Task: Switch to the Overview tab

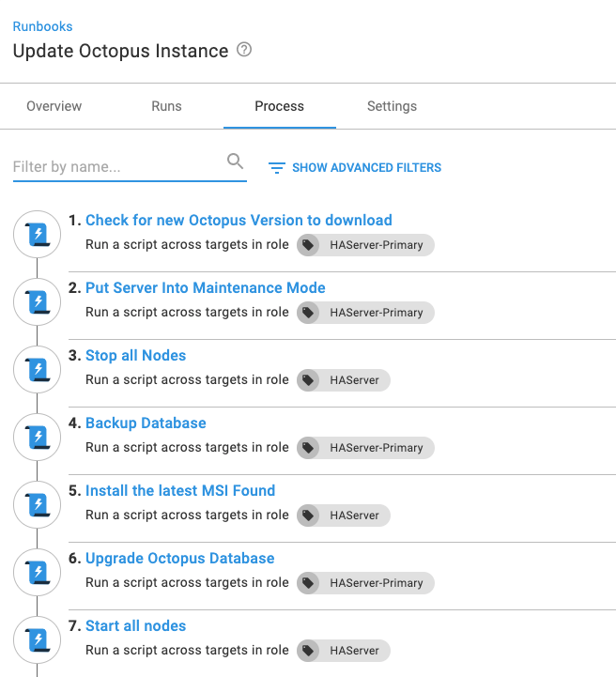Action: coord(54,106)
